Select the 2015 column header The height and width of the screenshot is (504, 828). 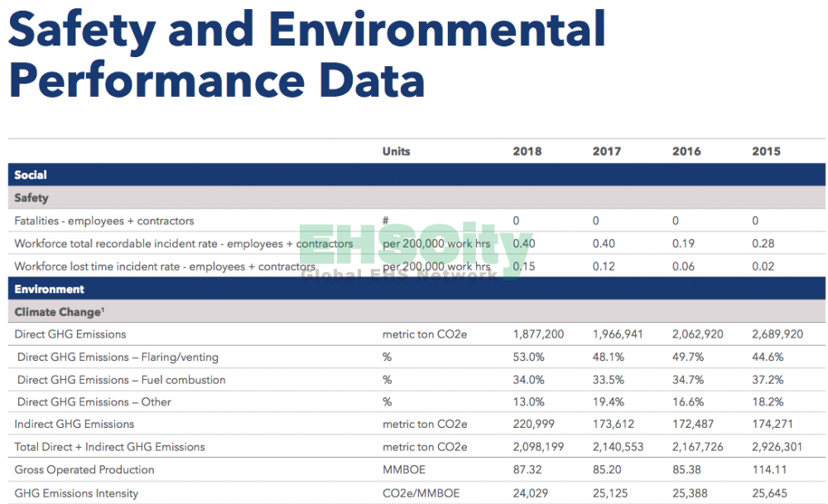point(766,151)
